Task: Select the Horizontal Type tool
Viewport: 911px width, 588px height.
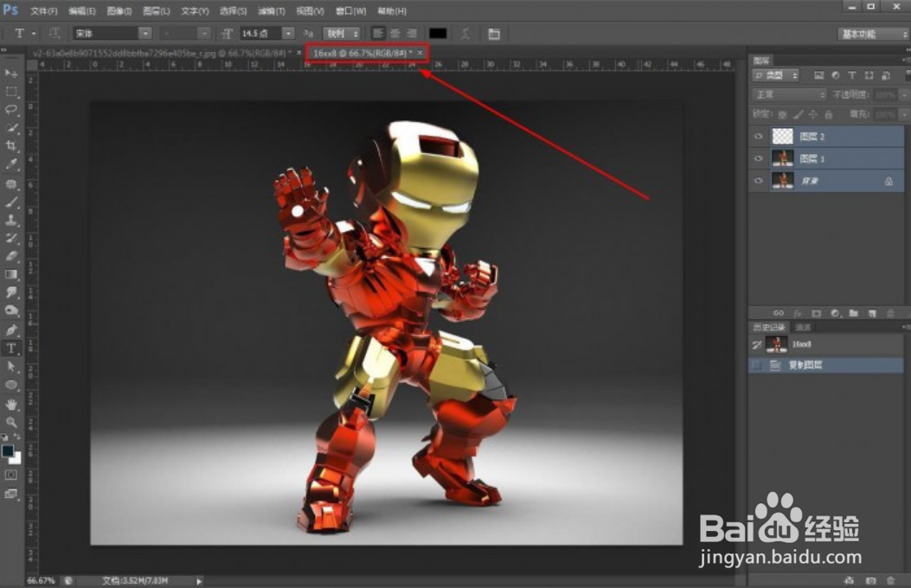Action: pyautogui.click(x=11, y=348)
